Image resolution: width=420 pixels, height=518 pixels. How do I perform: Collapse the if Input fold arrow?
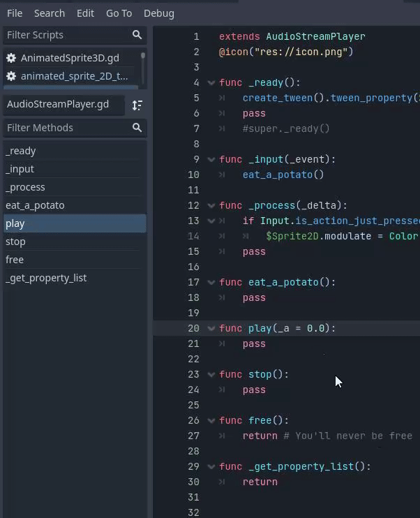[211, 221]
